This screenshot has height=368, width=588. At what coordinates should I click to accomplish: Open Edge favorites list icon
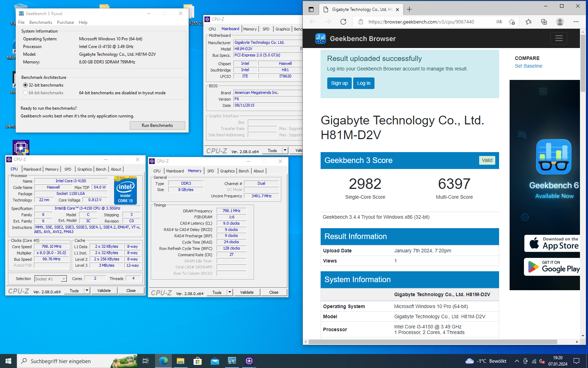pyautogui.click(x=528, y=22)
